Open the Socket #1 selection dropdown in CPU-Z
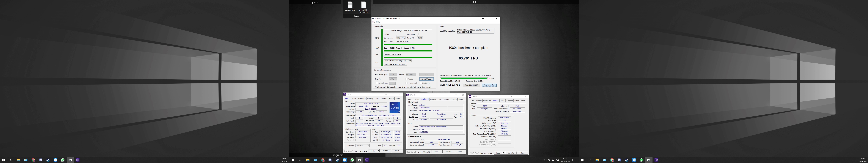This screenshot has height=163, width=868. (362, 146)
